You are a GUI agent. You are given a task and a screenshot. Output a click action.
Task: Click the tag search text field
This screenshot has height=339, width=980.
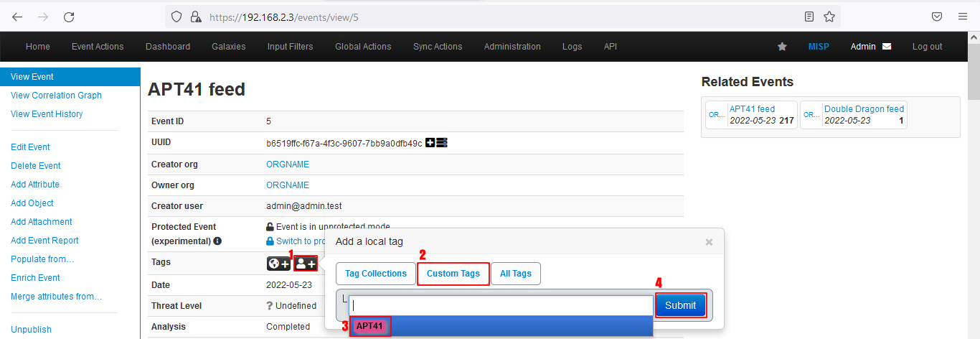[x=501, y=305]
